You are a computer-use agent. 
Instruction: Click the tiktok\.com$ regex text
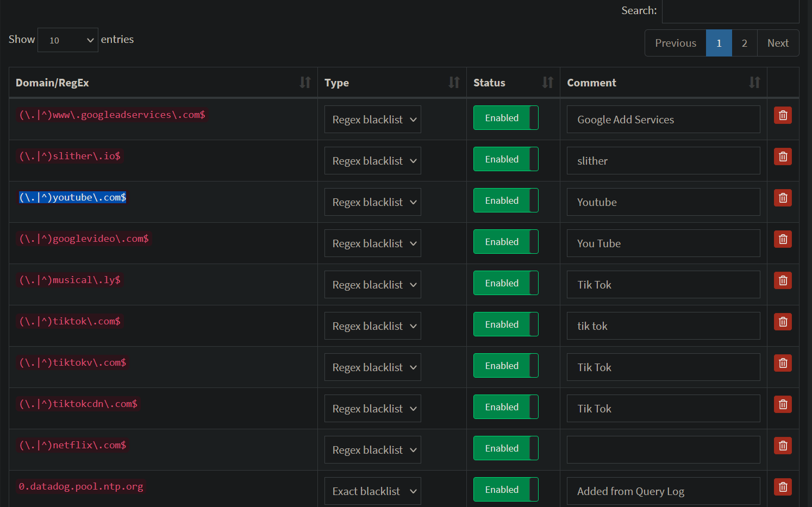[x=70, y=321]
